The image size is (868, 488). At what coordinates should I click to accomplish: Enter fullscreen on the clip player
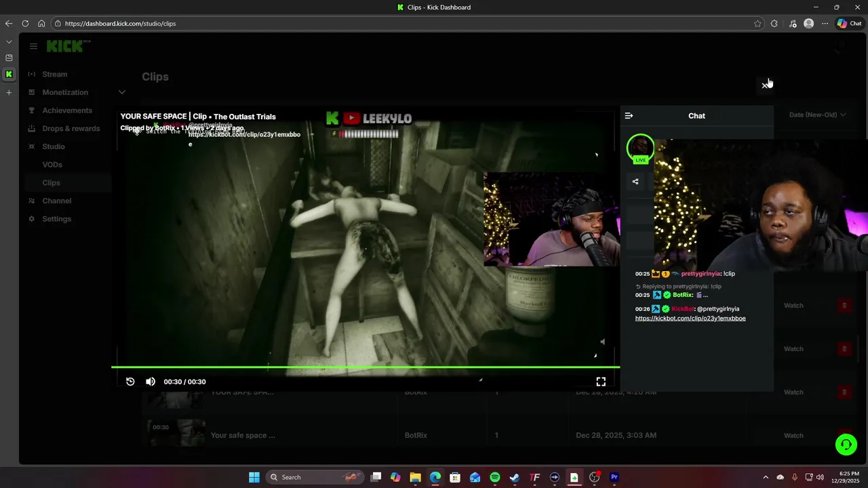click(601, 382)
